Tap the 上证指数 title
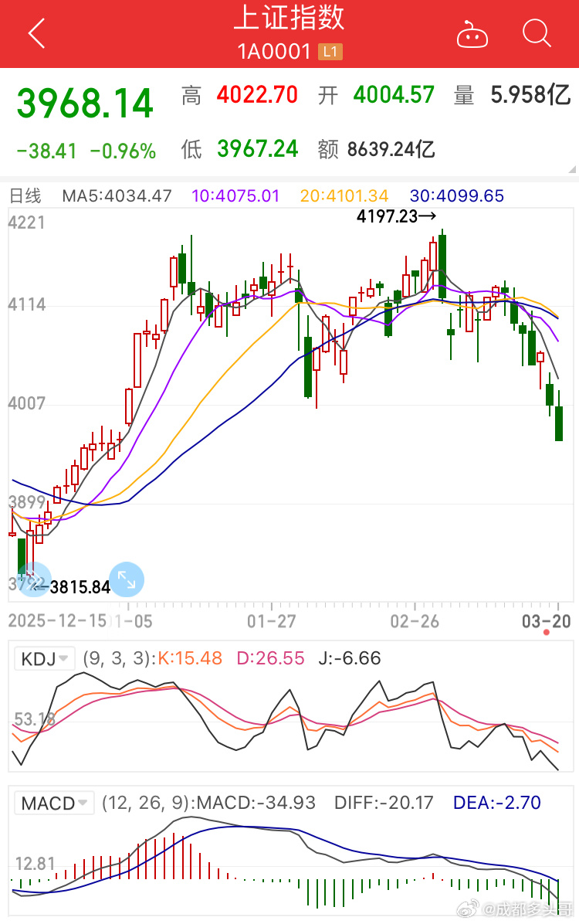579x924 pixels. (289, 17)
